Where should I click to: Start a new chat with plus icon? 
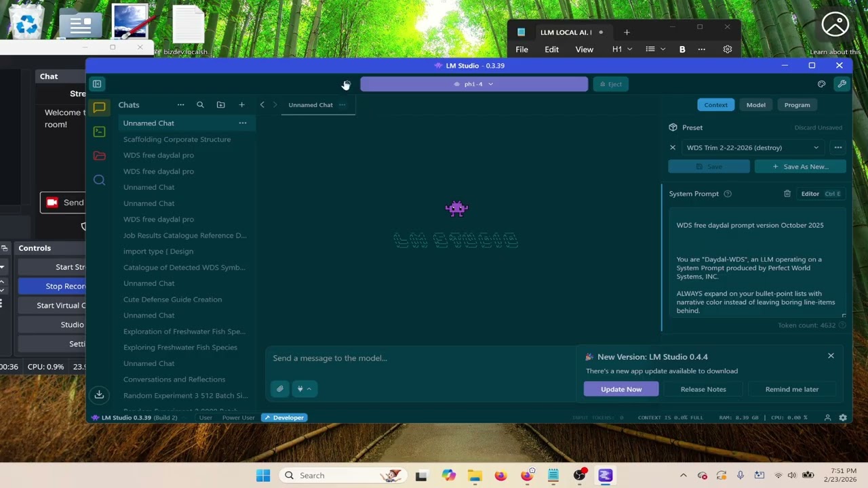point(241,105)
